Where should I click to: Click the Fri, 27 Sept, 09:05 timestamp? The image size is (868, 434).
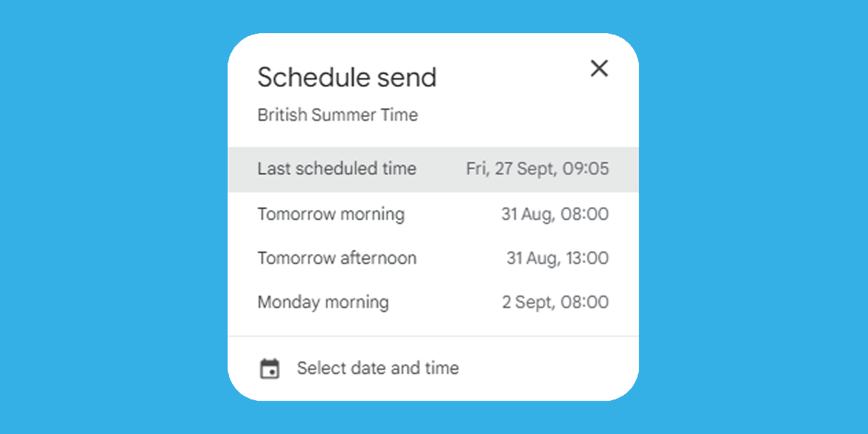(x=537, y=169)
